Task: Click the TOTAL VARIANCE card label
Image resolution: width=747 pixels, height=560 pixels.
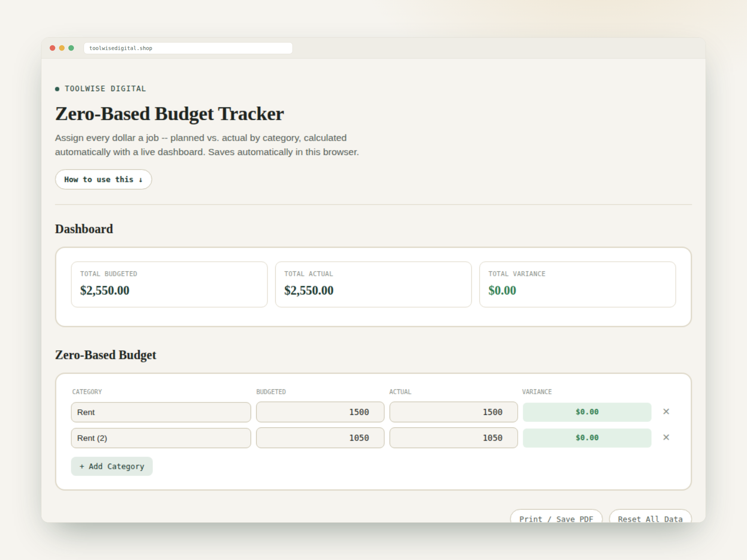Action: pos(517,274)
